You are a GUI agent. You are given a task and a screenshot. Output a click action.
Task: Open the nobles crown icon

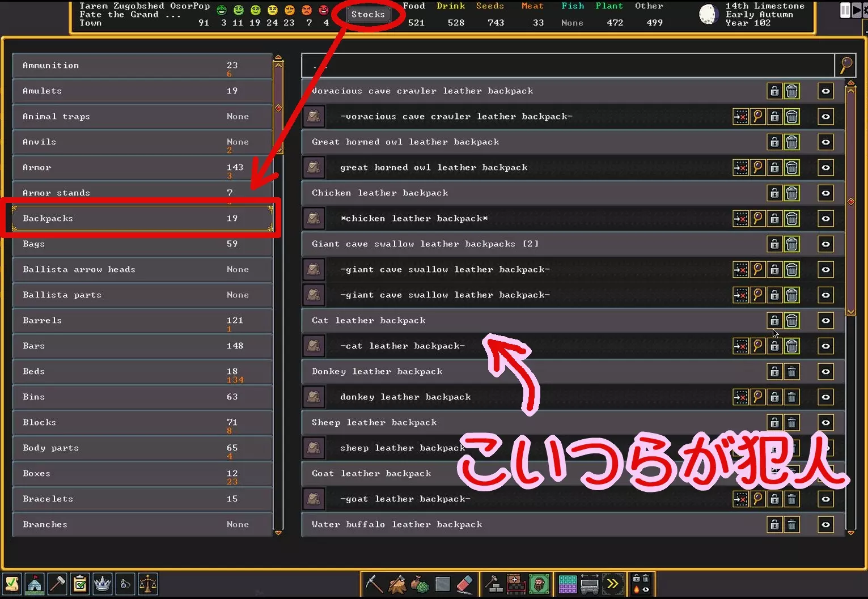tap(102, 584)
